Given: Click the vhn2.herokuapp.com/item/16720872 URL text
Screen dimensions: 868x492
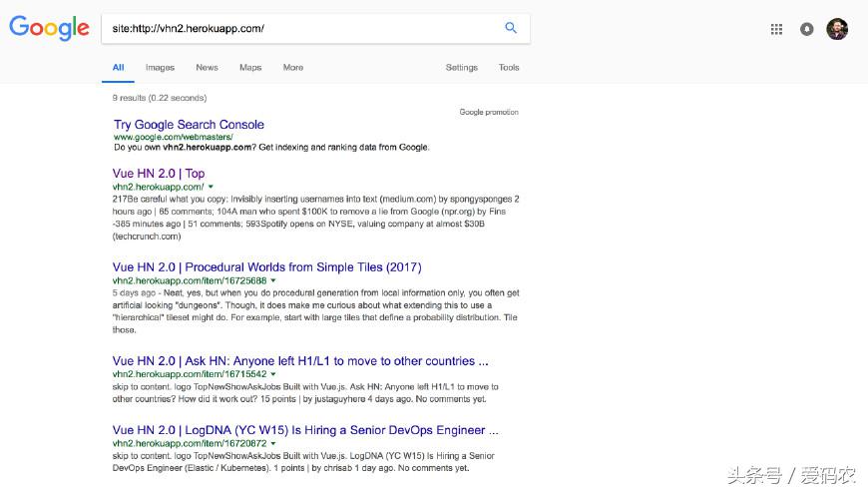Looking at the screenshot, I should 190,443.
